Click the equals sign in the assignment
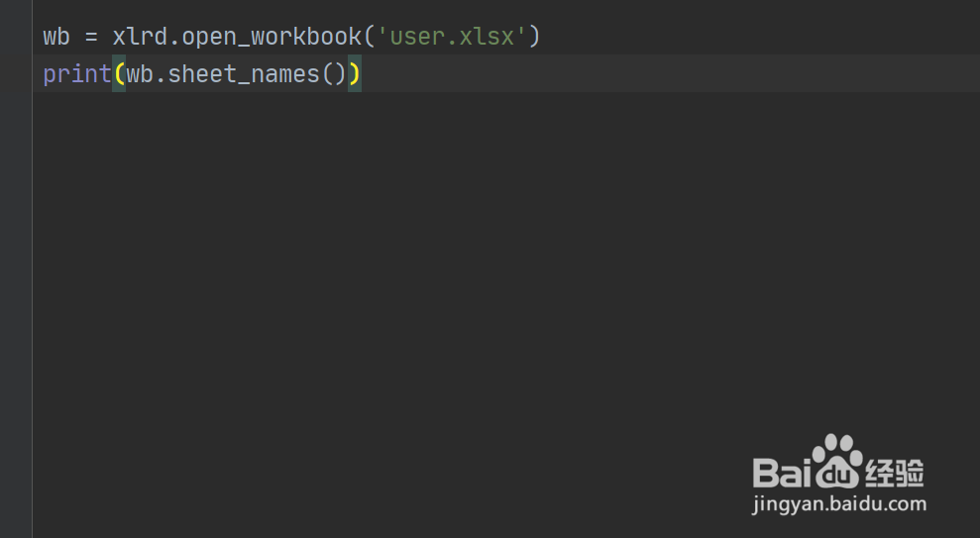Viewport: 980px width, 538px height. pyautogui.click(x=91, y=37)
